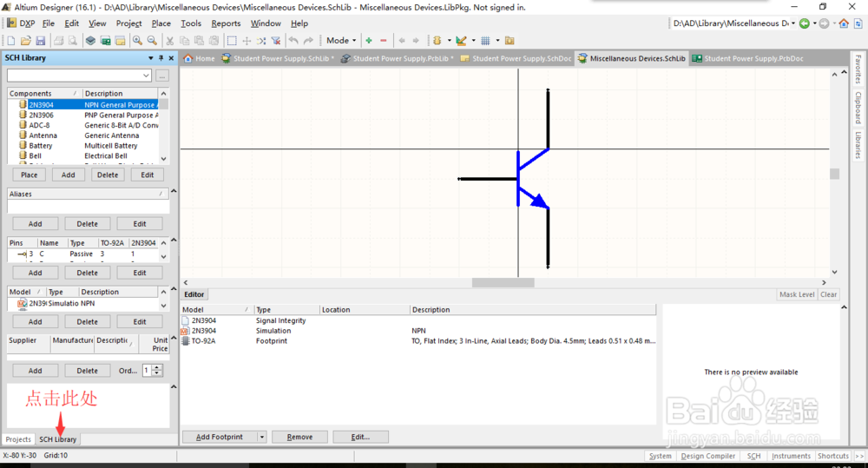The width and height of the screenshot is (868, 468).
Task: Switch to the Projects panel tab
Action: [x=18, y=439]
